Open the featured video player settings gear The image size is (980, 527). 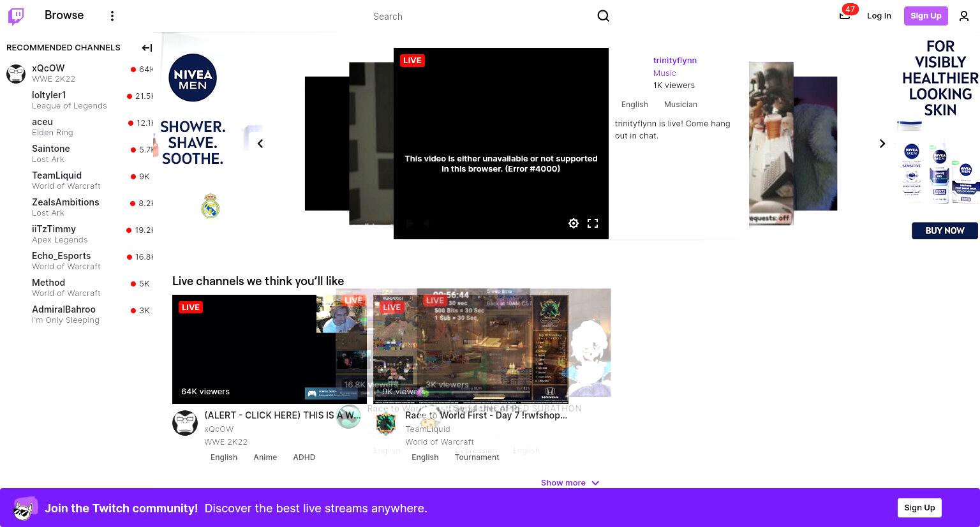tap(574, 223)
